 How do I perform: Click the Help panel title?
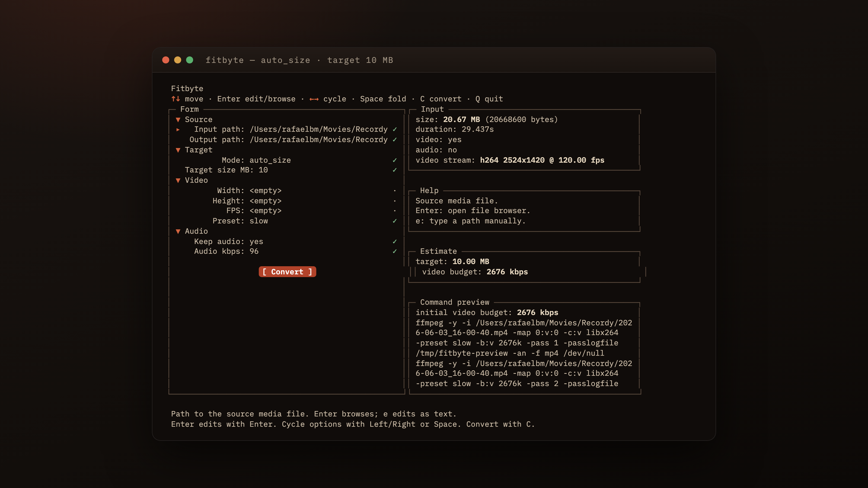click(x=429, y=190)
